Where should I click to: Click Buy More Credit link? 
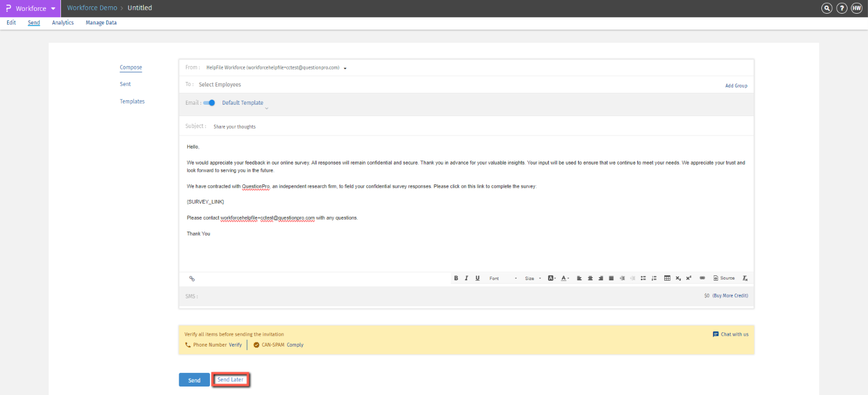[x=730, y=296]
